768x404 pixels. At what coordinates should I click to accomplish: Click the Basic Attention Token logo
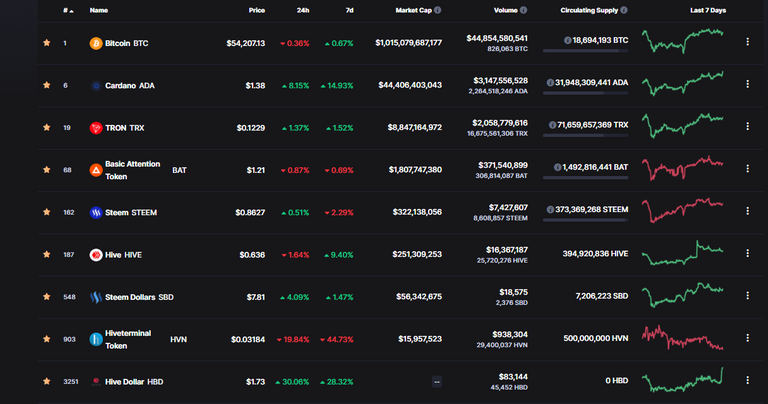click(x=96, y=170)
